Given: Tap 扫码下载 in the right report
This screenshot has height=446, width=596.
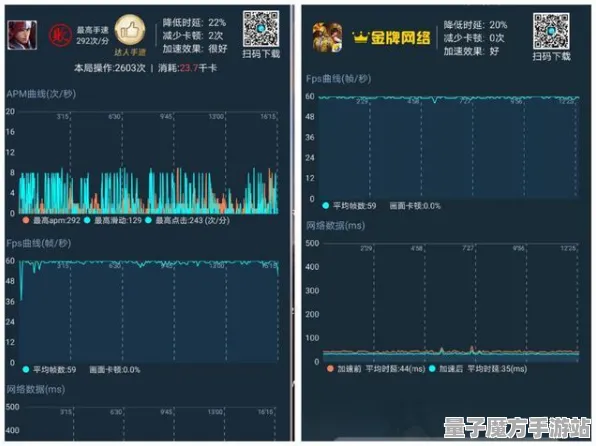Looking at the screenshot, I should 551,57.
